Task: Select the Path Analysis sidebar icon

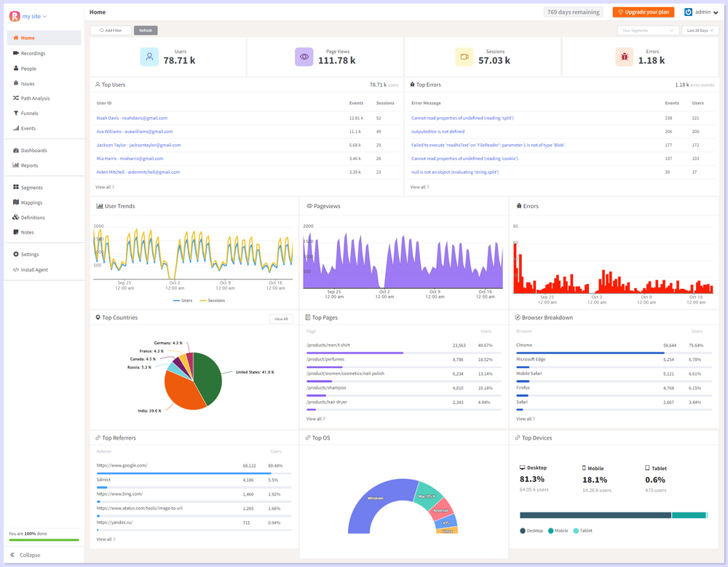Action: click(x=16, y=98)
